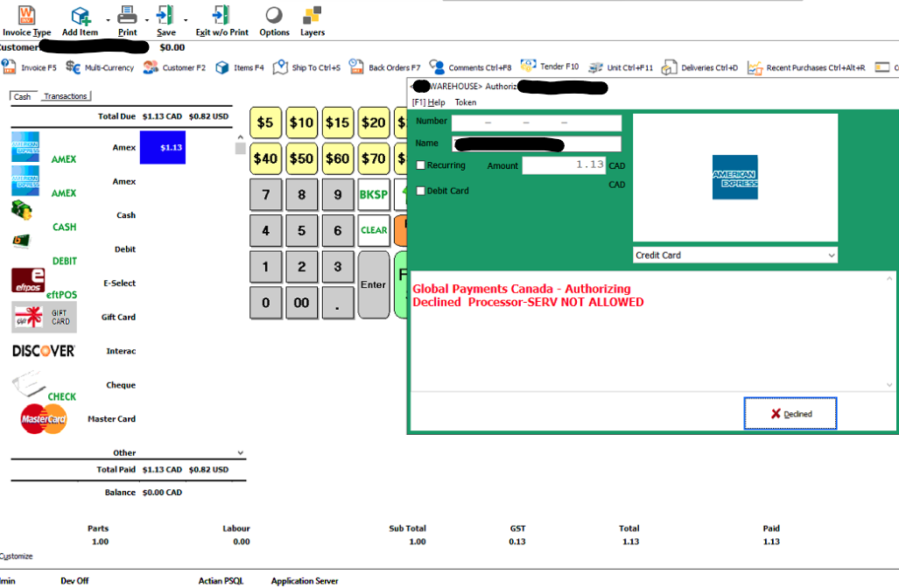Open Recent Purchases Ctrl+Alt+R
Image resolution: width=899 pixels, height=588 pixels.
click(806, 67)
